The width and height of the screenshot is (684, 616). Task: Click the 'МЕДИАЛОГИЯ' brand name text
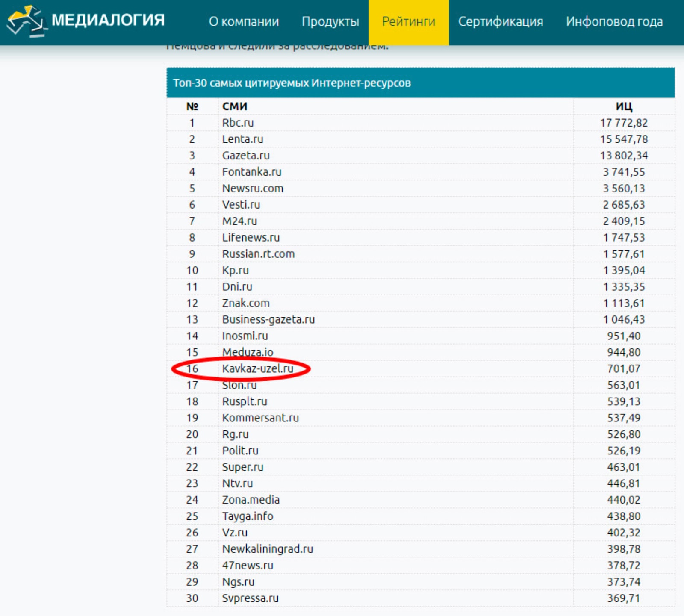click(108, 20)
